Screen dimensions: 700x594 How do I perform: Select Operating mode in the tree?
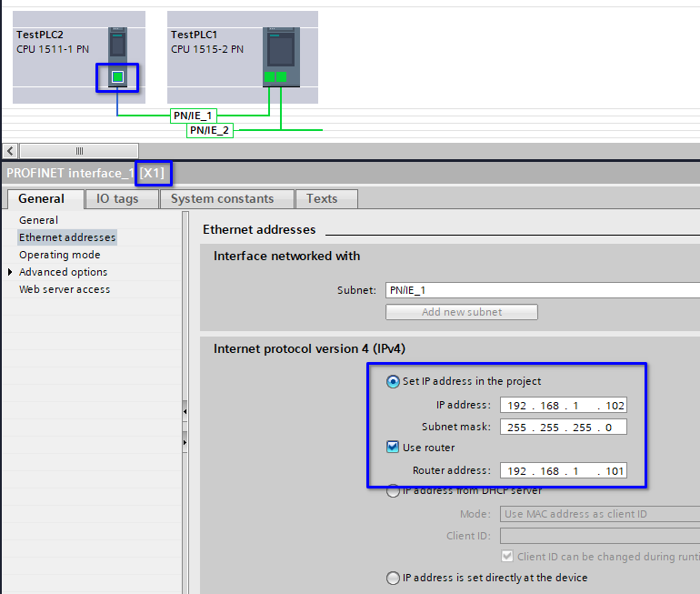[x=59, y=255]
